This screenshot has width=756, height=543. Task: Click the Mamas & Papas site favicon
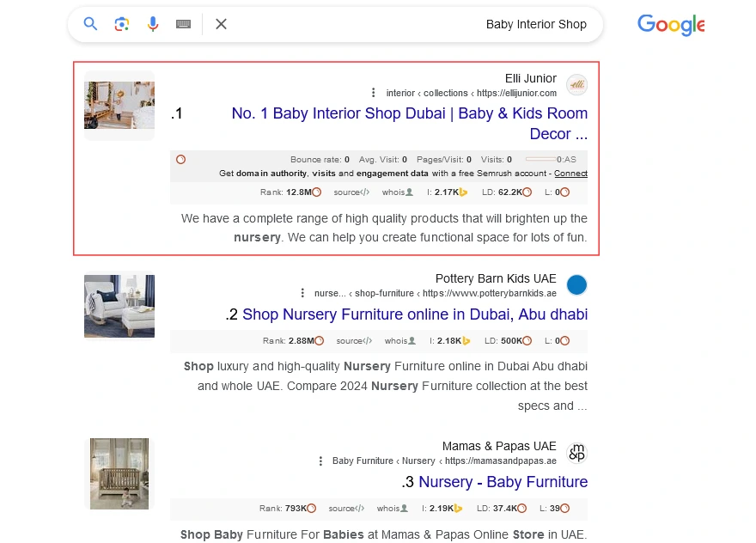(x=577, y=453)
